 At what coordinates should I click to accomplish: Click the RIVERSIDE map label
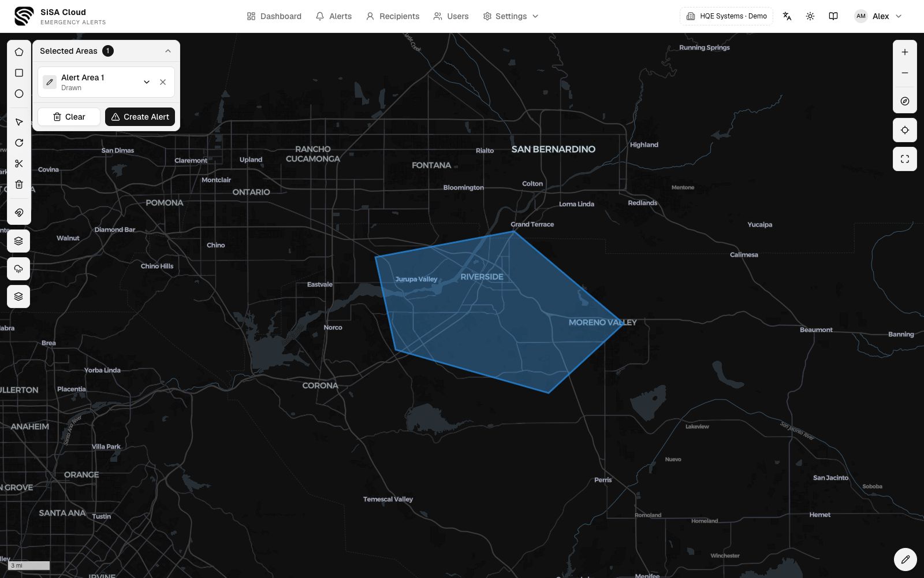[482, 277]
